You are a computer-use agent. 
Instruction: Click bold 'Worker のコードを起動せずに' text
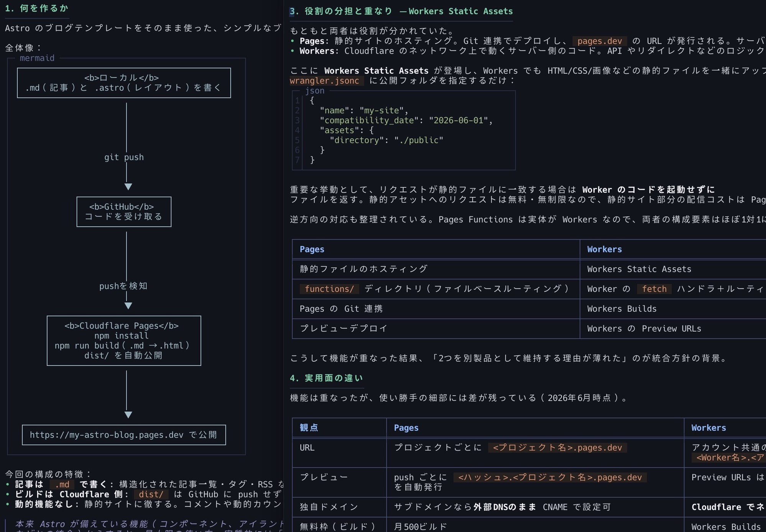(x=648, y=190)
